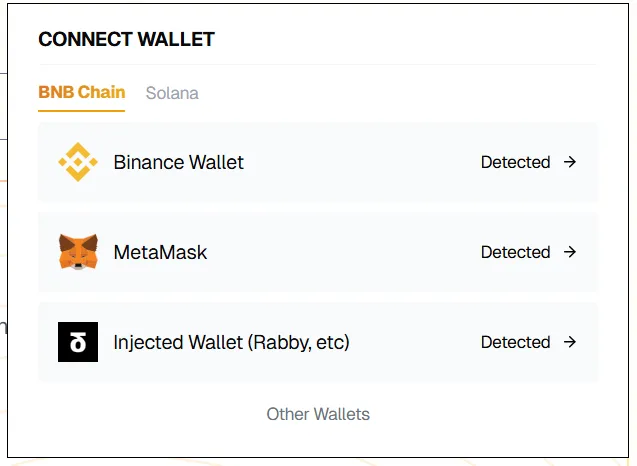The width and height of the screenshot is (637, 466).
Task: Switch to the BNB Chain tab
Action: pos(81,92)
